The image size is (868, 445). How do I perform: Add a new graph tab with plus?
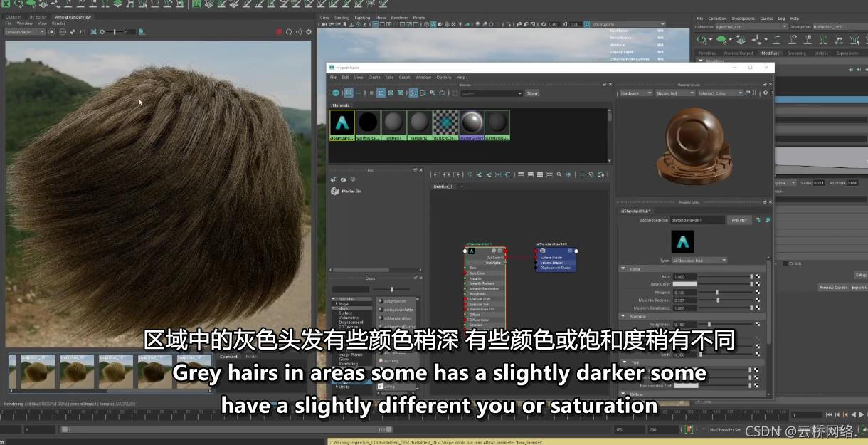[x=461, y=187]
